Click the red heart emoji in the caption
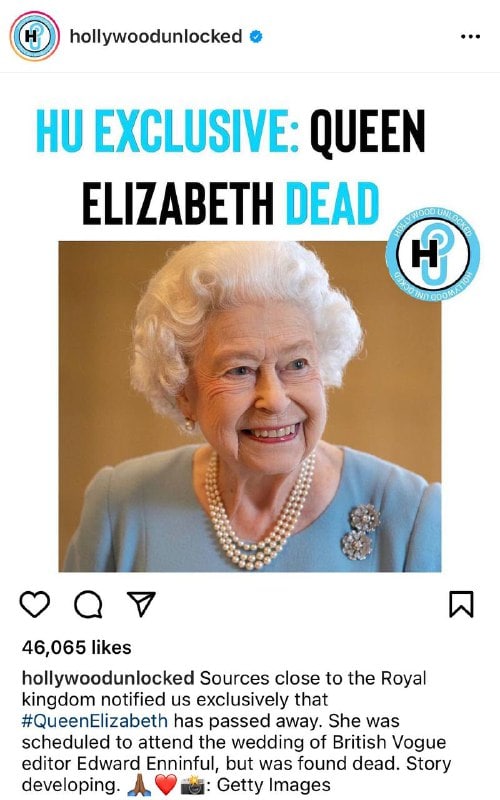Image resolution: width=500 pixels, height=800 pixels. coord(165,785)
